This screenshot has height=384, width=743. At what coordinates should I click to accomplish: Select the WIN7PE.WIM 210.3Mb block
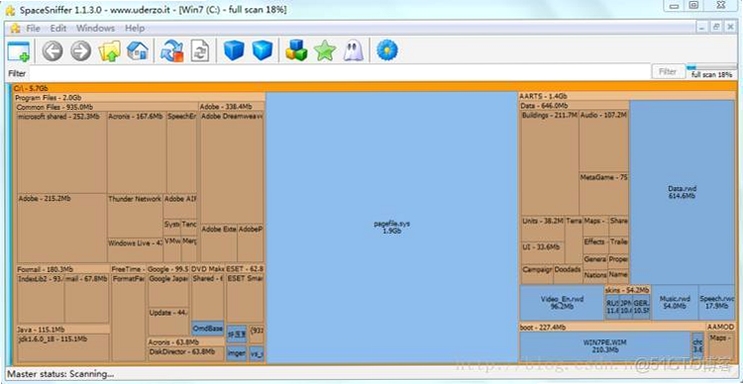click(x=605, y=347)
